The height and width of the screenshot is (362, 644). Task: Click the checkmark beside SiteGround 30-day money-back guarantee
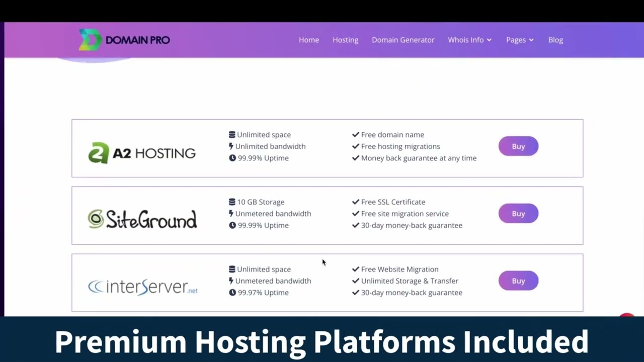coord(356,225)
